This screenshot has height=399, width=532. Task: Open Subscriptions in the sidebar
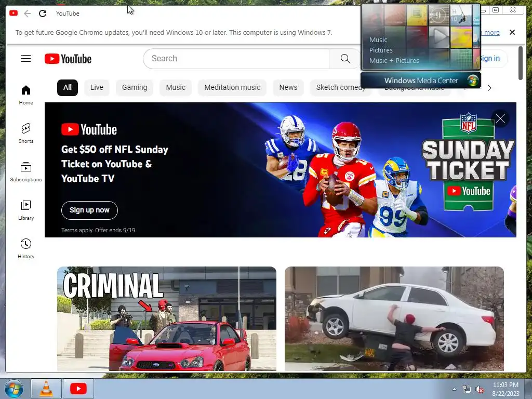point(26,172)
